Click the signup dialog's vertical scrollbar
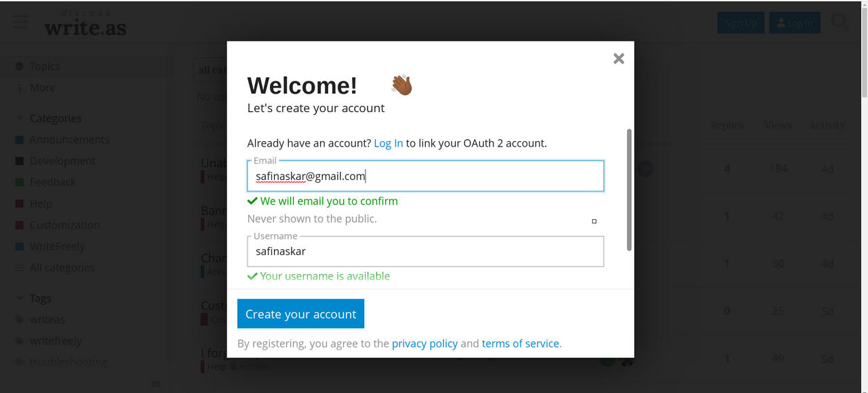The image size is (868, 393). (629, 190)
